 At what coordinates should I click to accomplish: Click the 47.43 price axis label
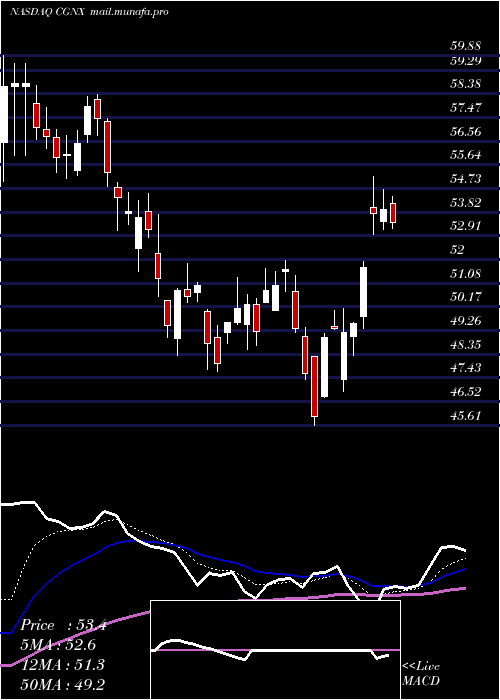465,368
